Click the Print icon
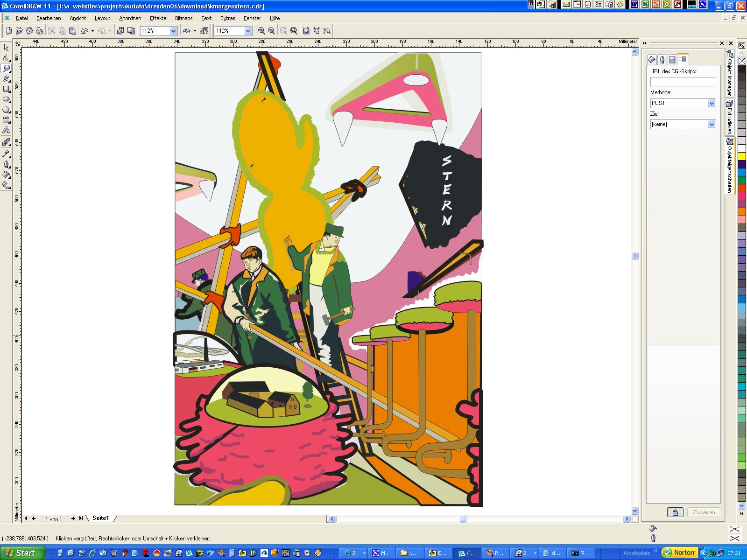 [x=40, y=31]
